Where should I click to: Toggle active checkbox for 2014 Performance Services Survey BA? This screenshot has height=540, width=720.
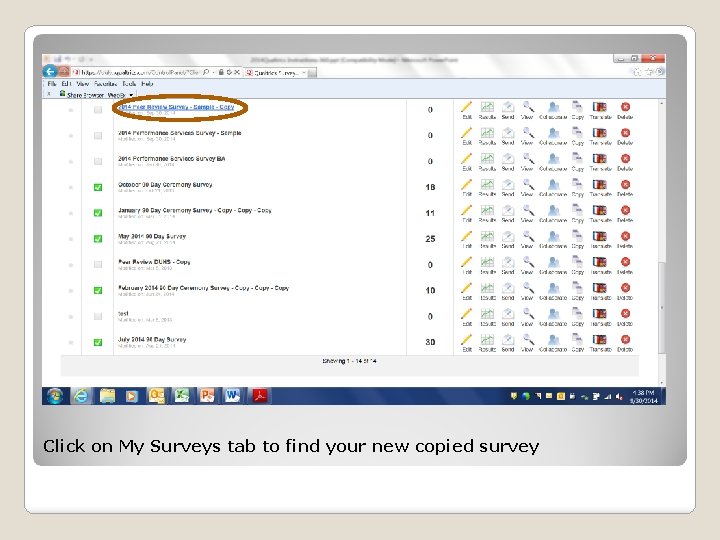(x=98, y=161)
